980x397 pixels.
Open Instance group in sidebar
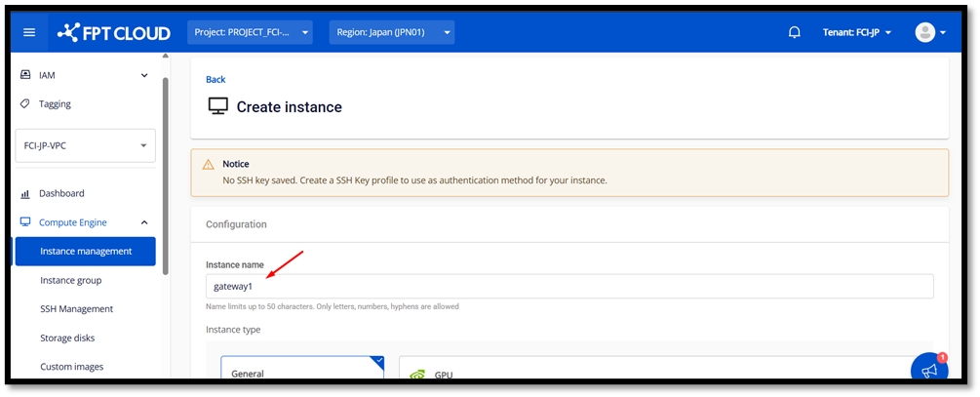71,280
